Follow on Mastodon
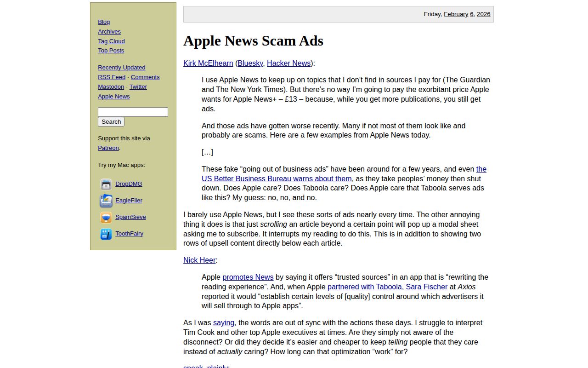 (111, 86)
